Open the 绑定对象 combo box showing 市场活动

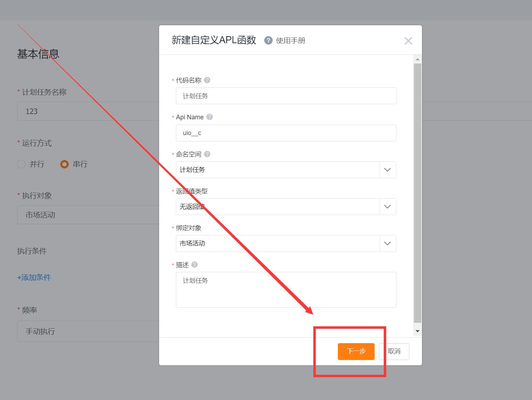coord(286,244)
